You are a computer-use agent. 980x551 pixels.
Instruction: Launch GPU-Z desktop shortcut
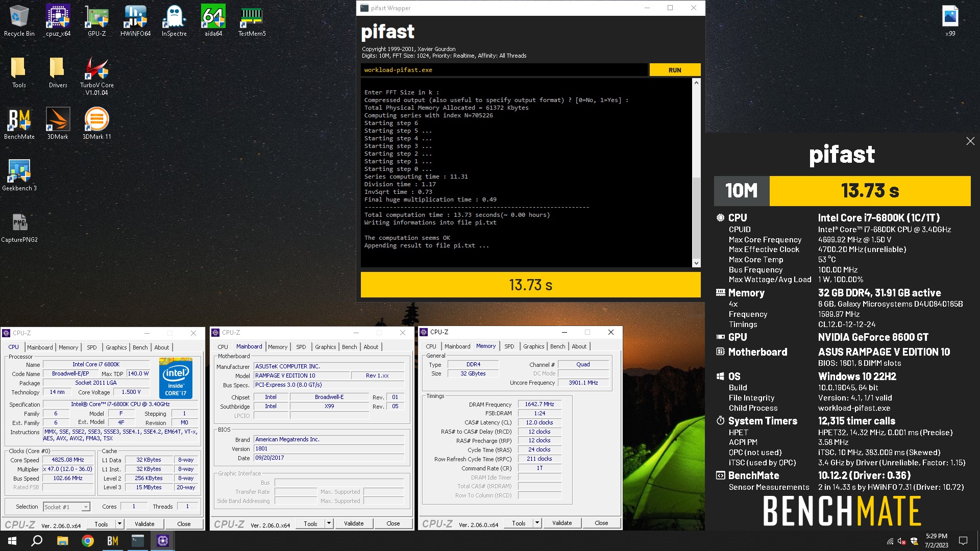pyautogui.click(x=96, y=20)
